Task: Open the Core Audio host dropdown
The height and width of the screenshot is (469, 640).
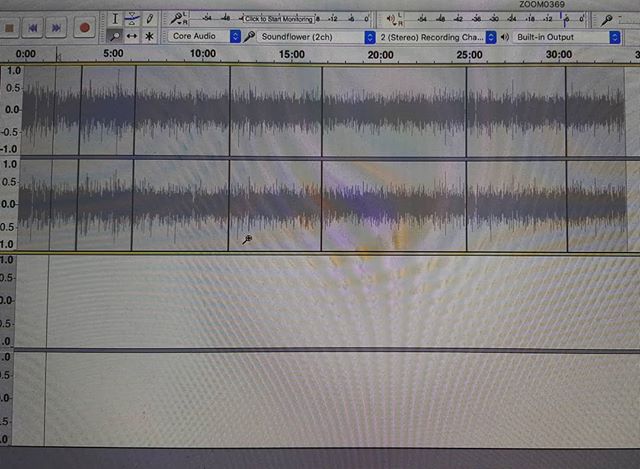Action: pos(204,36)
